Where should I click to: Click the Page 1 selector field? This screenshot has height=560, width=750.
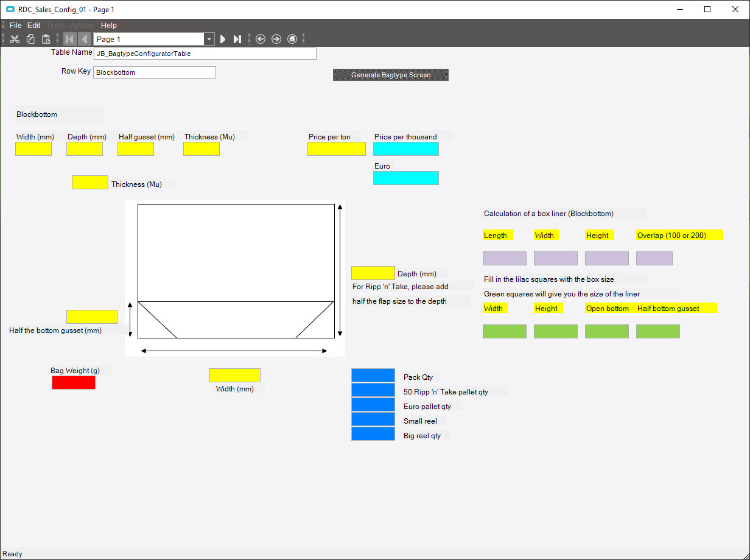(149, 39)
